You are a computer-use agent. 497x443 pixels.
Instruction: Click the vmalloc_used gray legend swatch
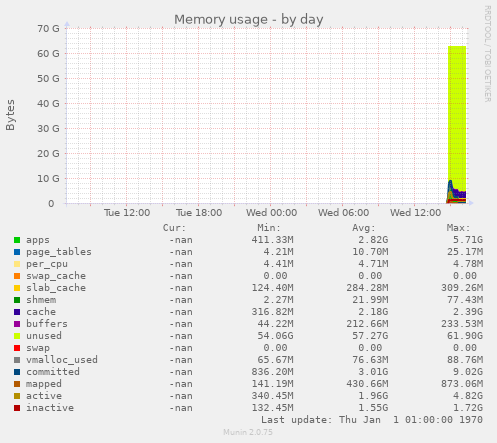(x=17, y=360)
